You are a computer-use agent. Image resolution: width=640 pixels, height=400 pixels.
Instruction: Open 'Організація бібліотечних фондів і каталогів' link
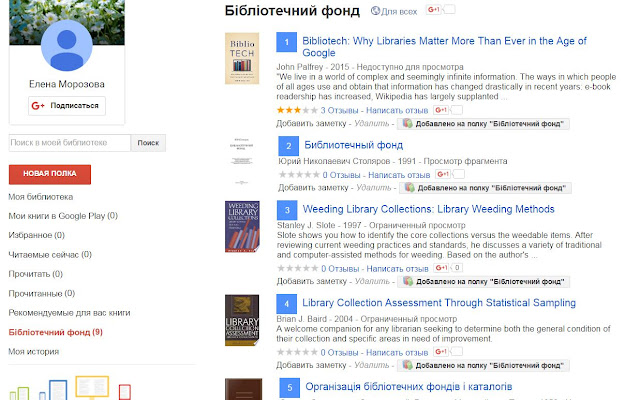(x=409, y=387)
